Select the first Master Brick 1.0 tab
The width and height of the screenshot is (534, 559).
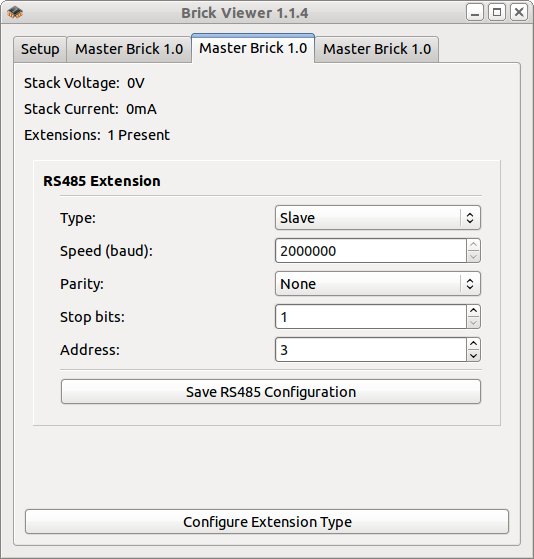pyautogui.click(x=129, y=49)
